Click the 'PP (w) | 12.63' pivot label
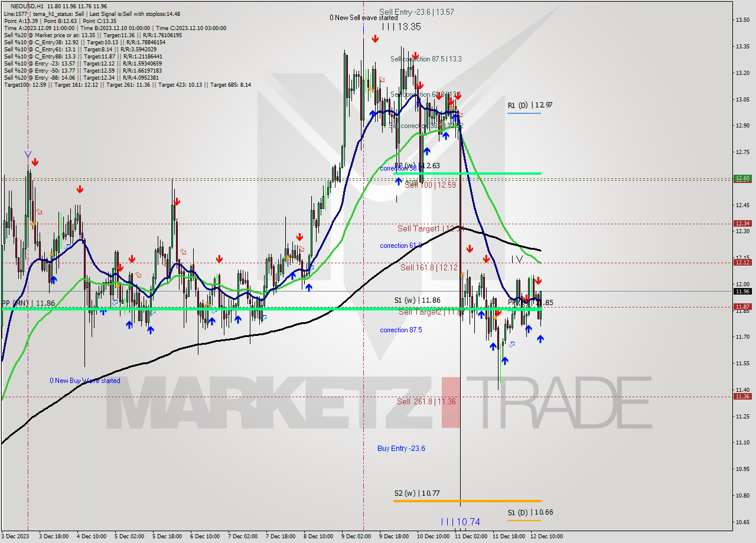 tap(417, 166)
